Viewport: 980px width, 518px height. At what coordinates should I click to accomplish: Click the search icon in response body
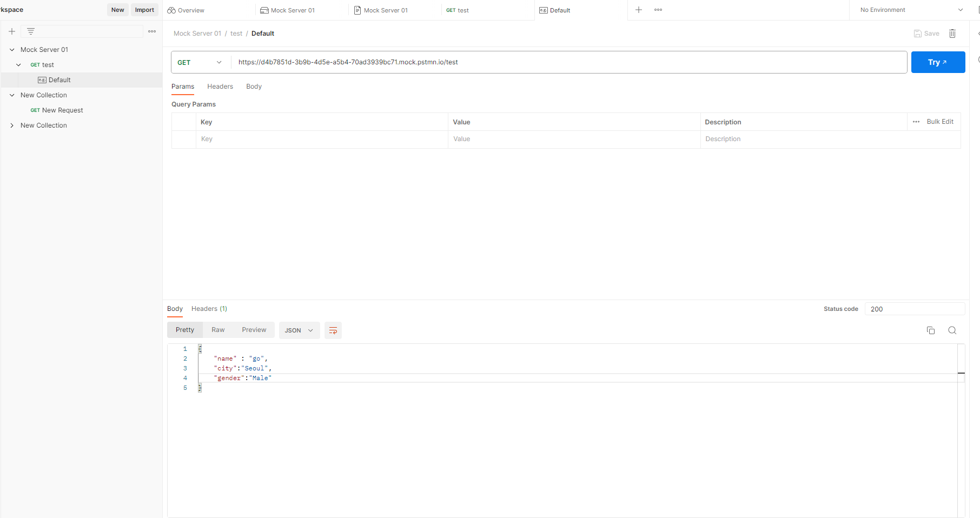pos(952,330)
